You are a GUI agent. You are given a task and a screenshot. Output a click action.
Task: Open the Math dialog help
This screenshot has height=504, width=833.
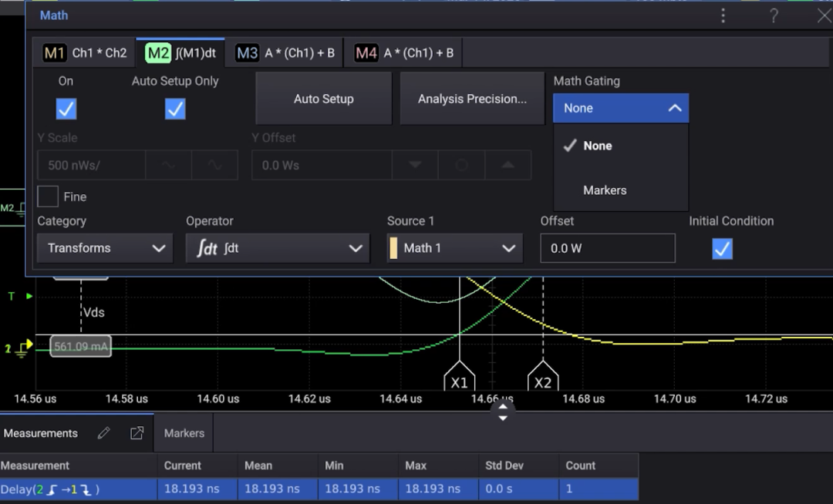[774, 15]
